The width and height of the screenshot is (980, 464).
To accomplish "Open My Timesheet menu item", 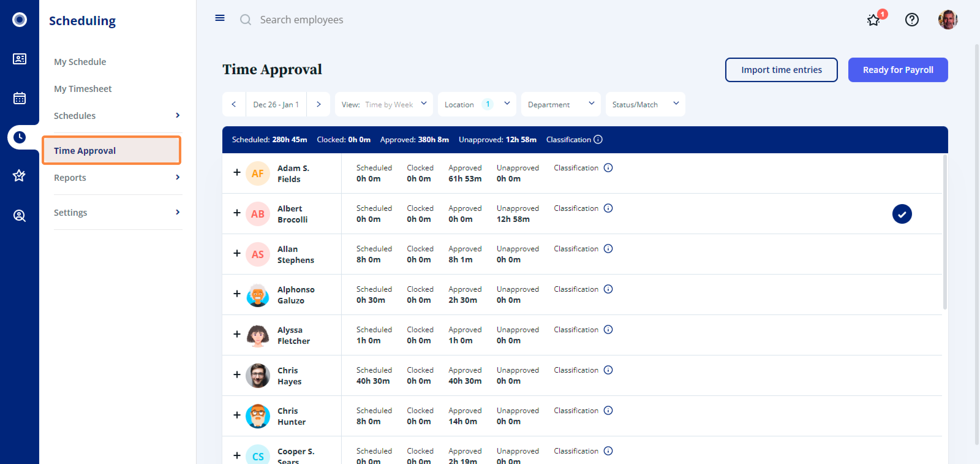I will [83, 89].
